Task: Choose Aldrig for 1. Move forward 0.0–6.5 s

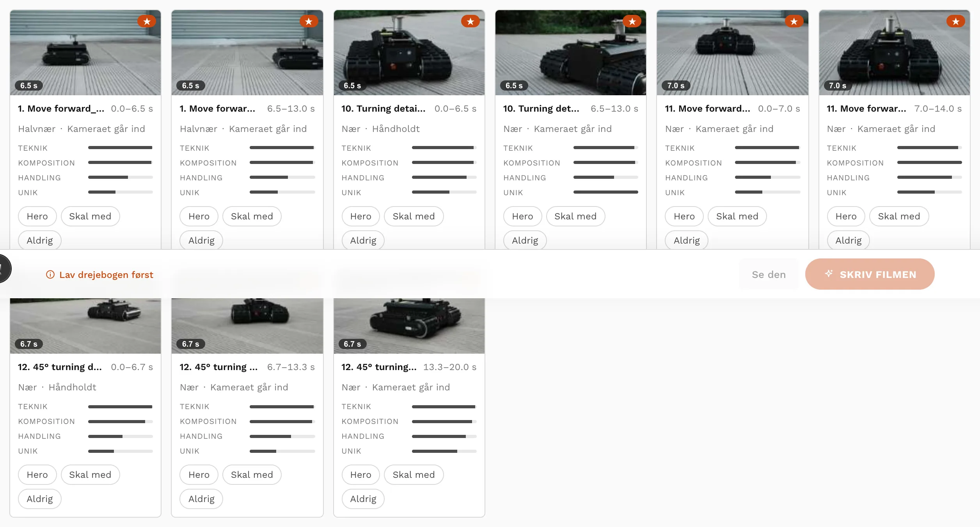Action: point(40,240)
